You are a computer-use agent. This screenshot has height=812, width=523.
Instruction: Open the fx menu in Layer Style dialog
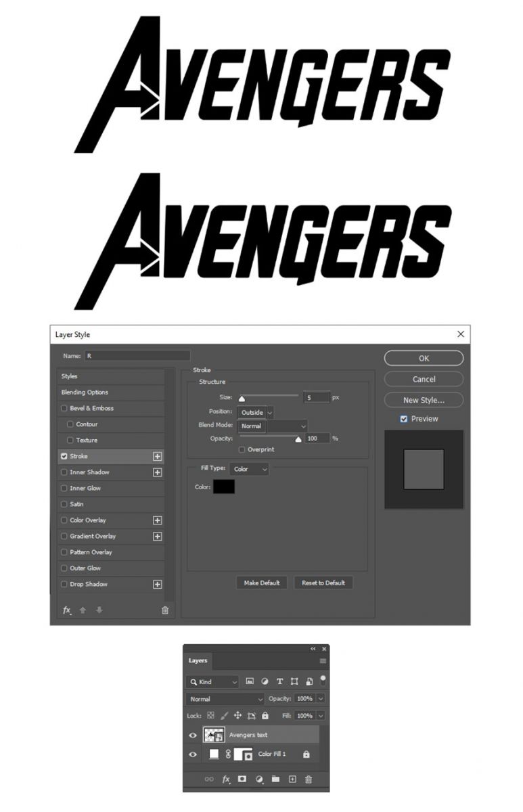point(67,610)
